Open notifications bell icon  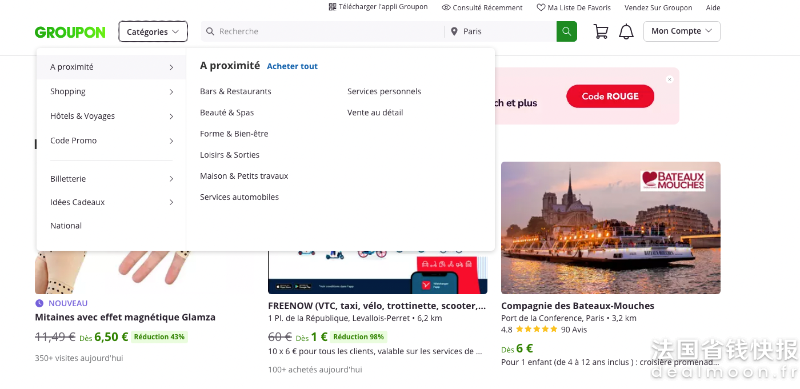coord(626,32)
